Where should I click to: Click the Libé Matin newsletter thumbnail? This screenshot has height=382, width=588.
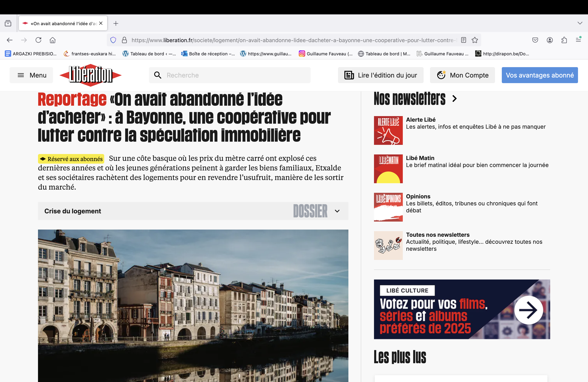(x=388, y=169)
